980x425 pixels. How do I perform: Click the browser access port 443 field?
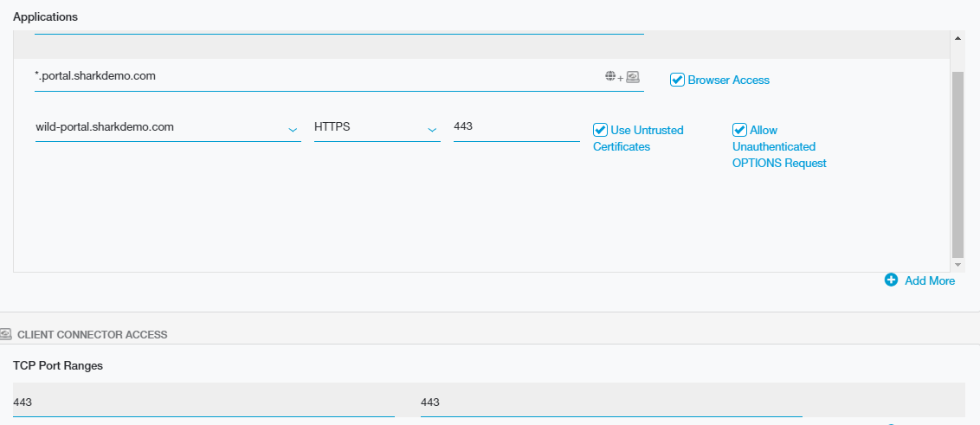tap(515, 127)
